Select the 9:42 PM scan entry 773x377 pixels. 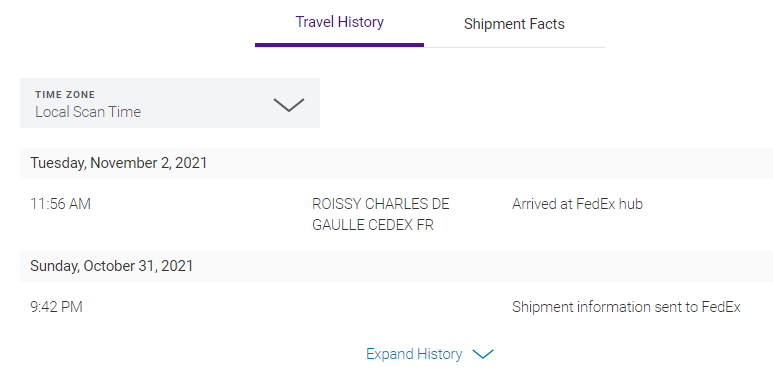point(56,307)
